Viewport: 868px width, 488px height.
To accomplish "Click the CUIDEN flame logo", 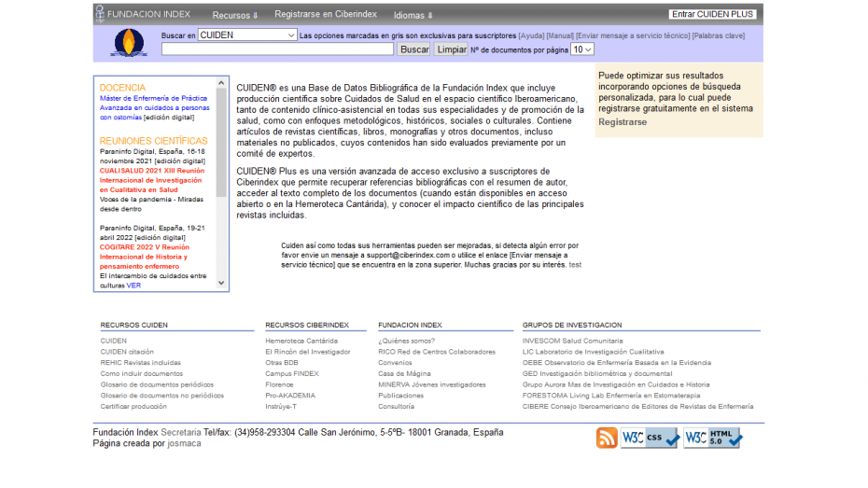I will [x=129, y=43].
